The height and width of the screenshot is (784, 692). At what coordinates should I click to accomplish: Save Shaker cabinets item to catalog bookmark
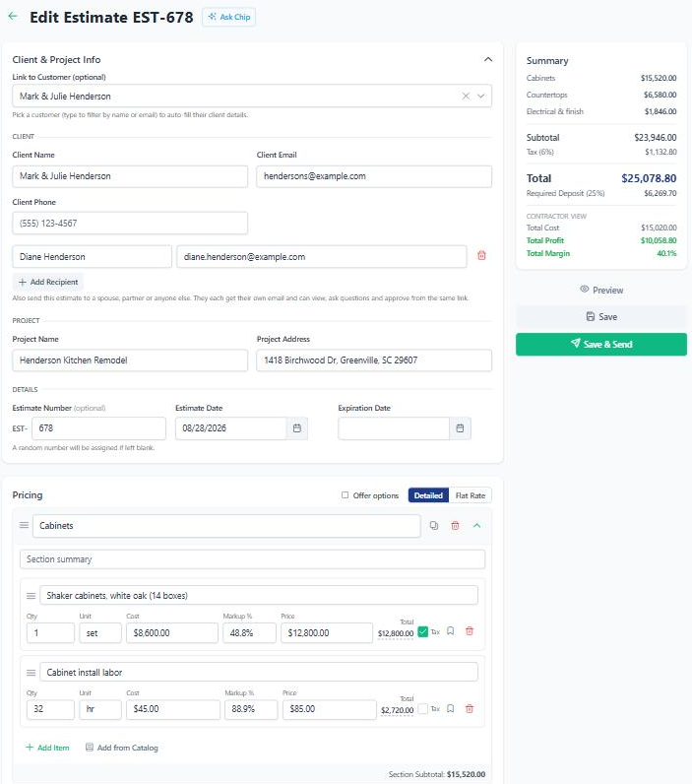pos(450,631)
